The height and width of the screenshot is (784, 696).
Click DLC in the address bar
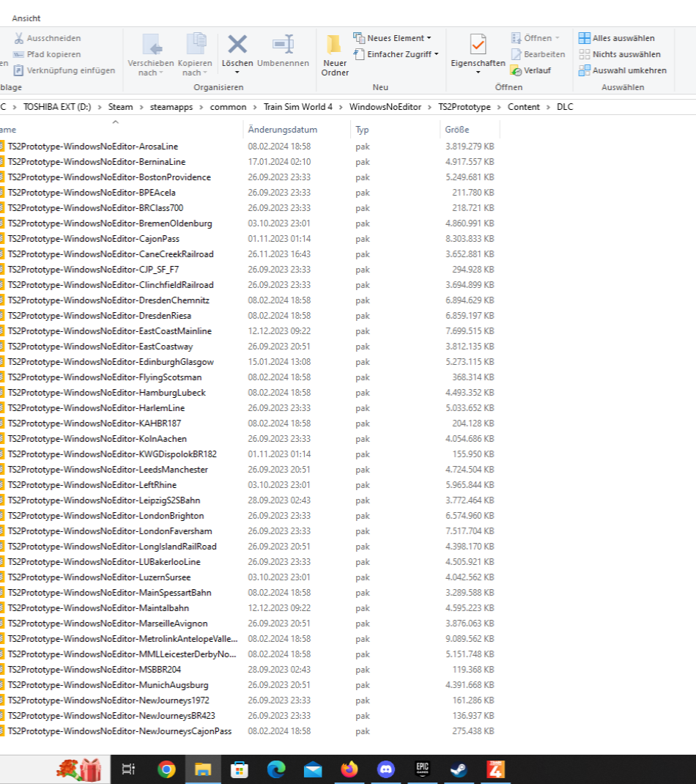point(565,107)
